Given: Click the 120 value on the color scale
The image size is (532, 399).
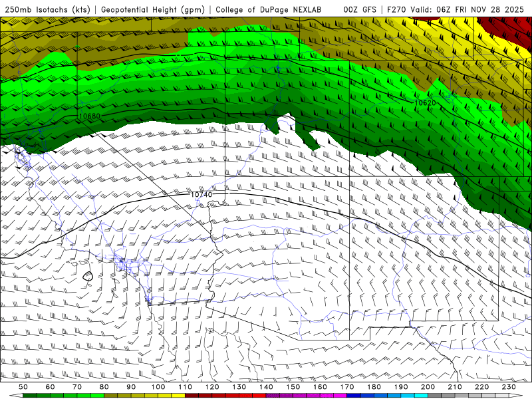Looking at the screenshot, I should pos(212,387).
